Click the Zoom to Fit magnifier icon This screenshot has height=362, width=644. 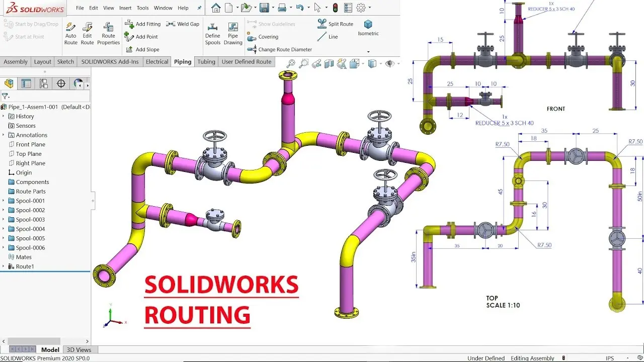(x=291, y=63)
